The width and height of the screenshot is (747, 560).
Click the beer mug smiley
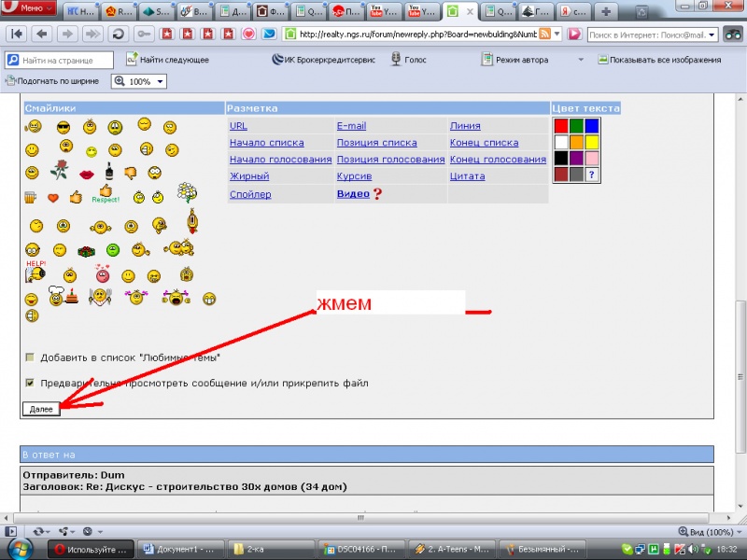pyautogui.click(x=30, y=197)
